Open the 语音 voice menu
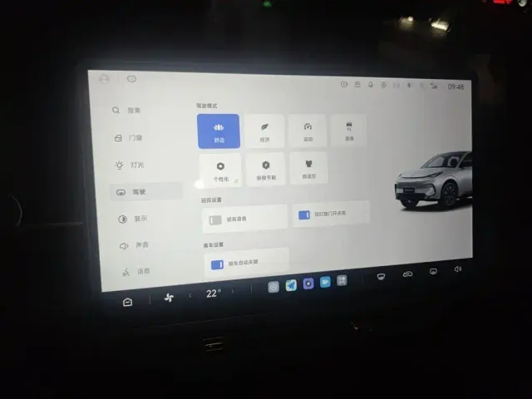The width and height of the screenshot is (532, 399). (135, 272)
